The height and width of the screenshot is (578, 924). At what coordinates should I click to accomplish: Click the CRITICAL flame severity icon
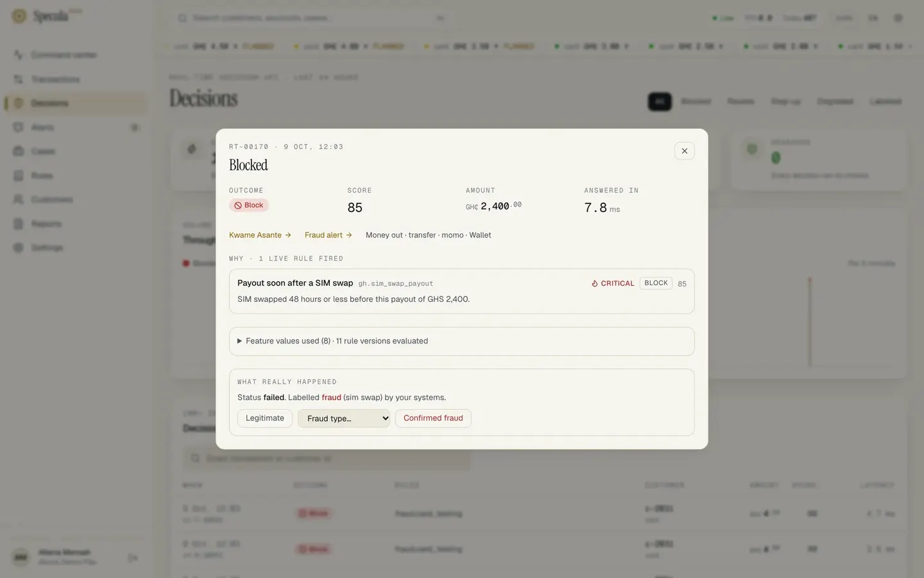(595, 283)
